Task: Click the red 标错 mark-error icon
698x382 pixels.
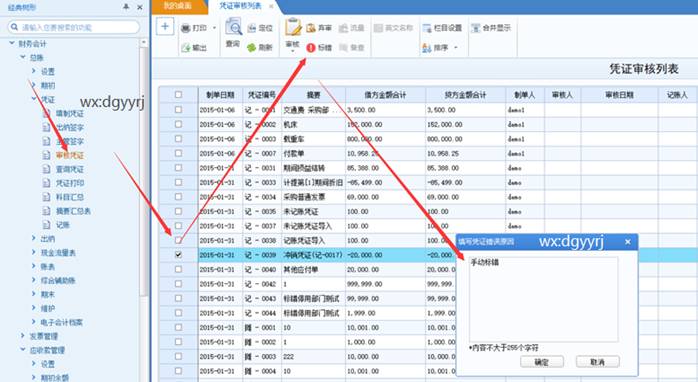Action: [x=311, y=48]
